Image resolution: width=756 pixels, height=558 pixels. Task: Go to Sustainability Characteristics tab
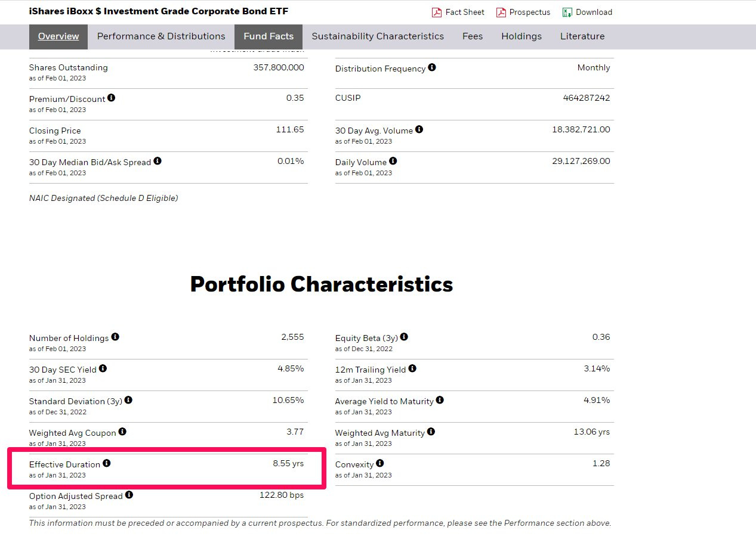click(378, 36)
